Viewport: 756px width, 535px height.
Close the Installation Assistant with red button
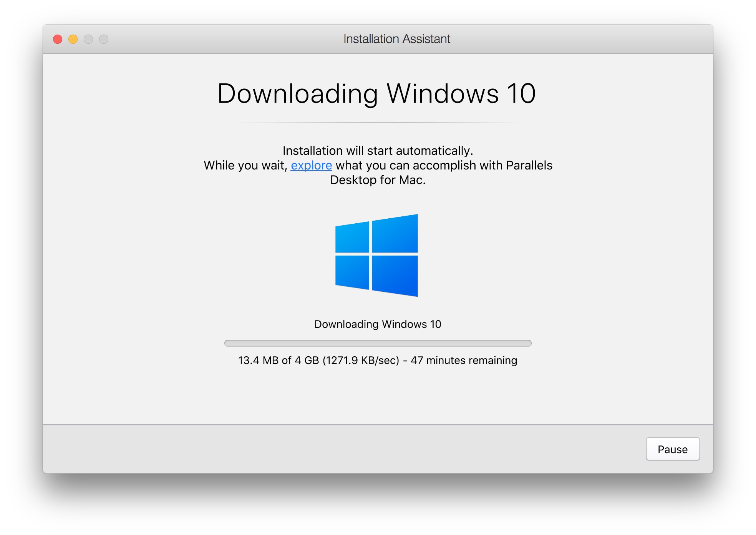(58, 39)
